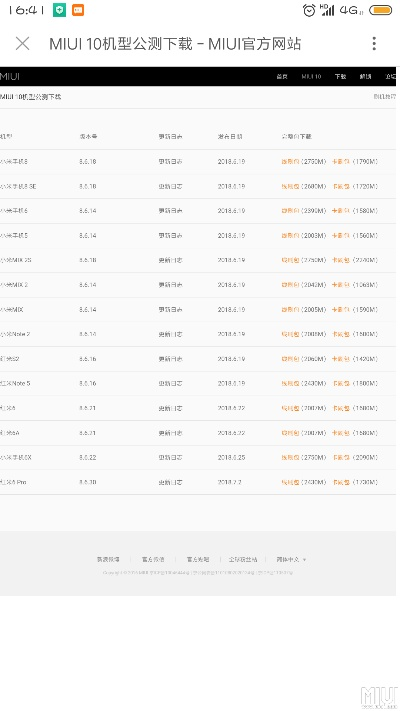Tap the HD signal strength icon
400x711 pixels.
tap(327, 10)
